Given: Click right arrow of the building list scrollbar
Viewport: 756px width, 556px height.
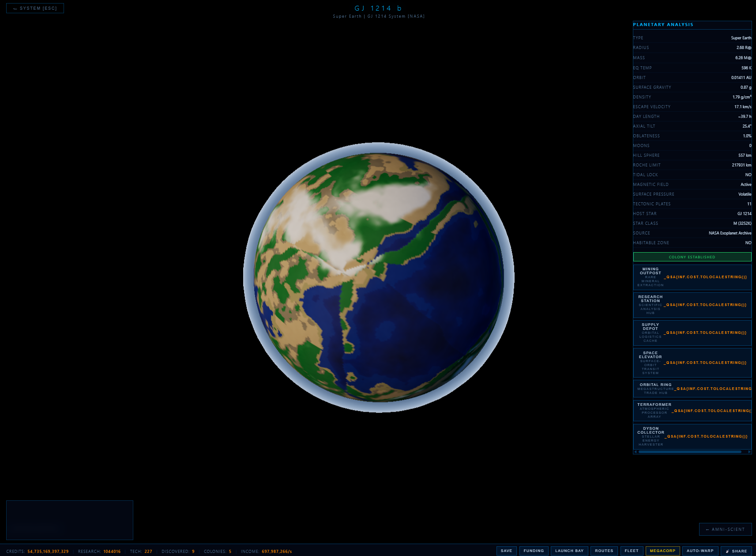Looking at the screenshot, I should coord(749,452).
